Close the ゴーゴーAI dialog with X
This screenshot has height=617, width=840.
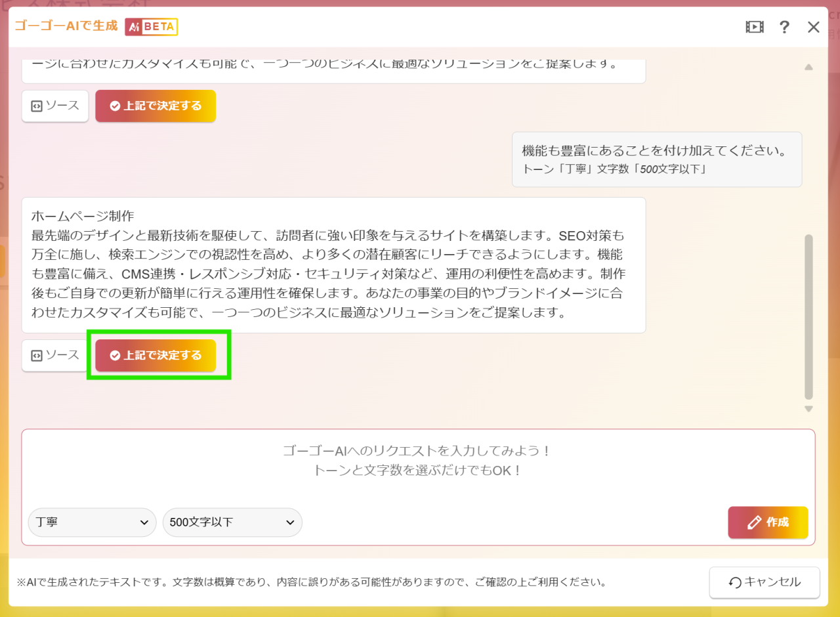click(x=814, y=27)
